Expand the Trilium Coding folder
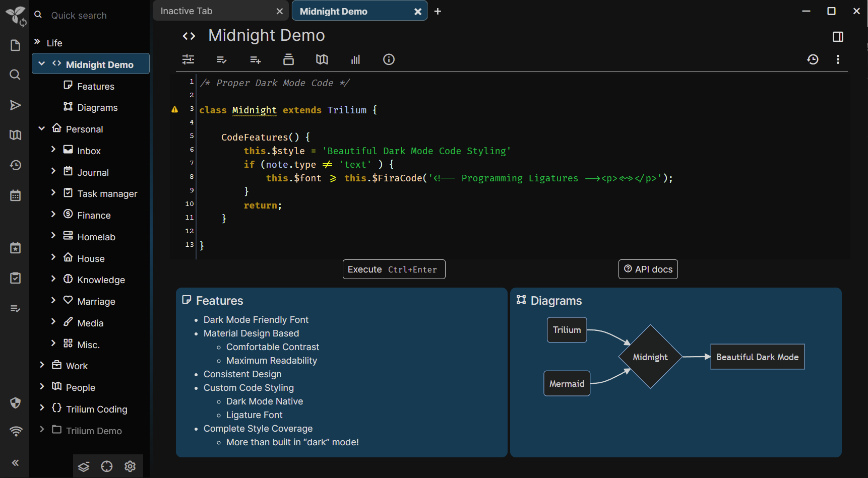The width and height of the screenshot is (868, 478). tap(42, 408)
